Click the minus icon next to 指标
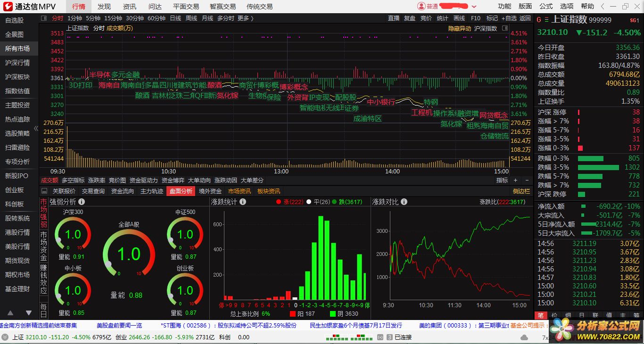This screenshot has width=644, height=344. pos(527,180)
